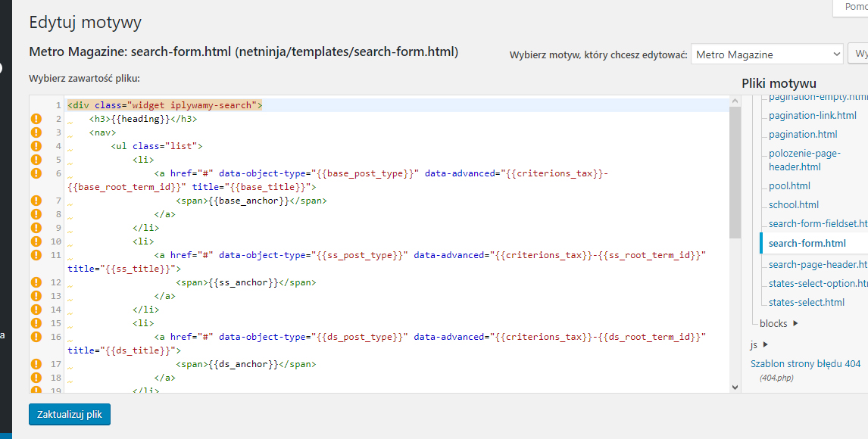Open pagination-empty.html file
Image resolution: width=868 pixels, height=439 pixels.
[818, 98]
